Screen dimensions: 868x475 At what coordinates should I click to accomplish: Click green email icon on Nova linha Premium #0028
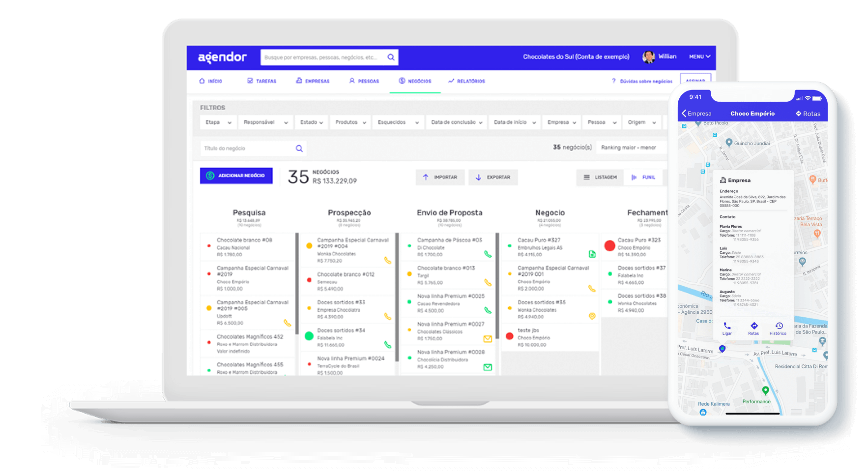click(488, 367)
